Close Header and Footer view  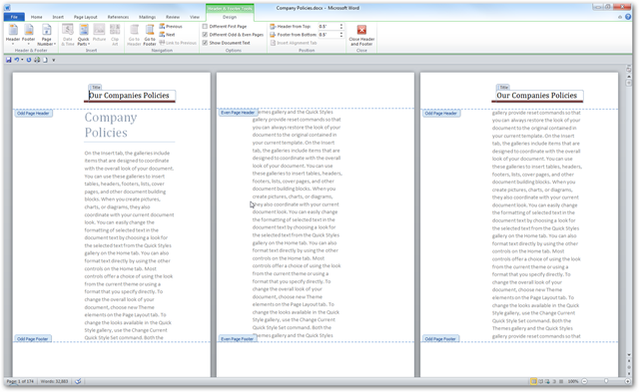point(361,35)
